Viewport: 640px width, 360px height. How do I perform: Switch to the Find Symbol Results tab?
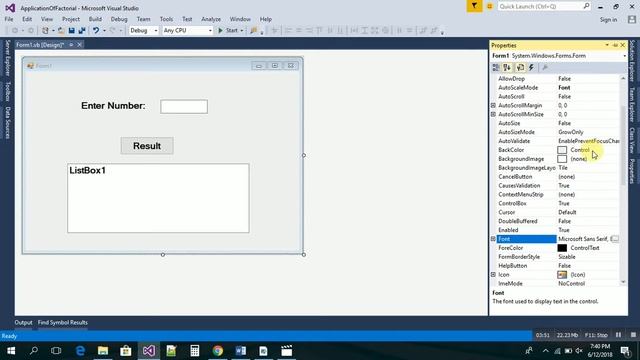point(62,322)
